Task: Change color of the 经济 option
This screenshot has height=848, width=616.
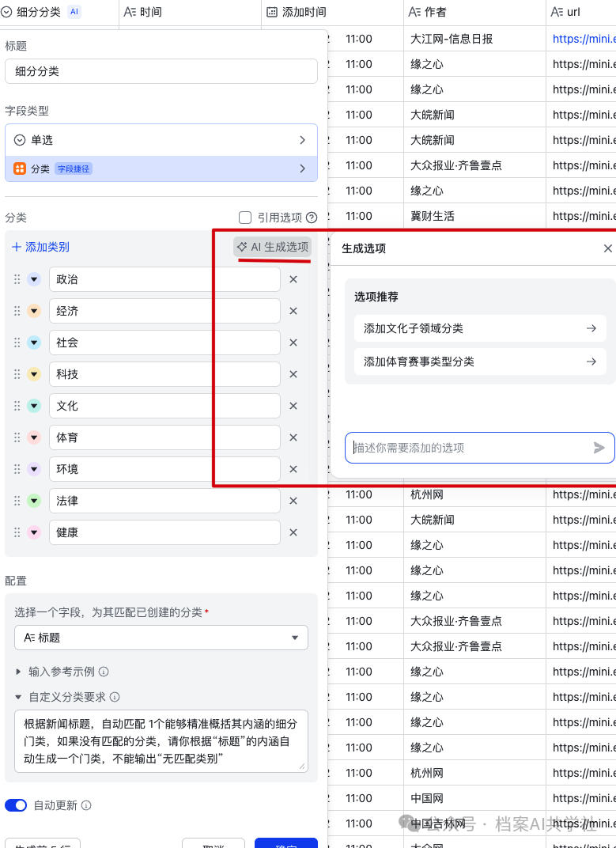Action: click(34, 311)
